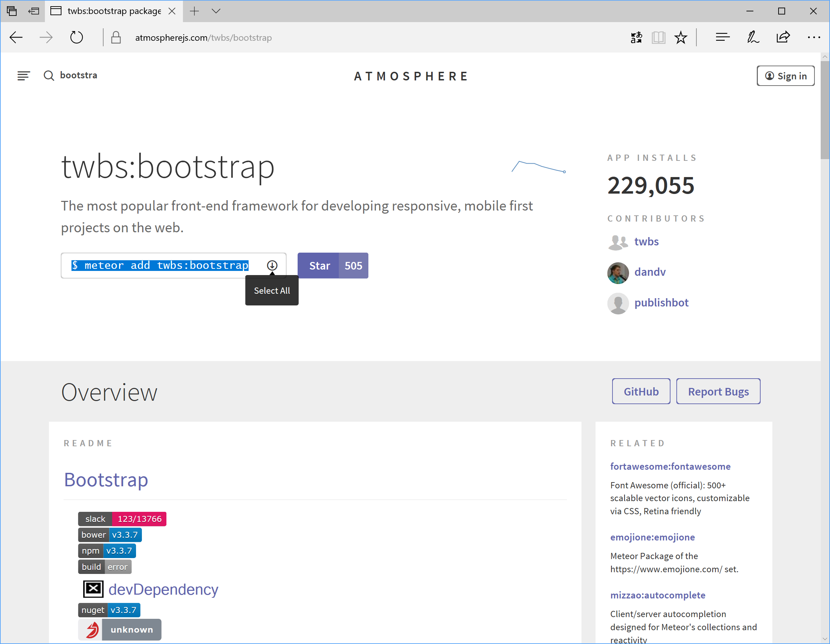Open the navigation hamburger menu
This screenshot has width=830, height=644.
23,76
